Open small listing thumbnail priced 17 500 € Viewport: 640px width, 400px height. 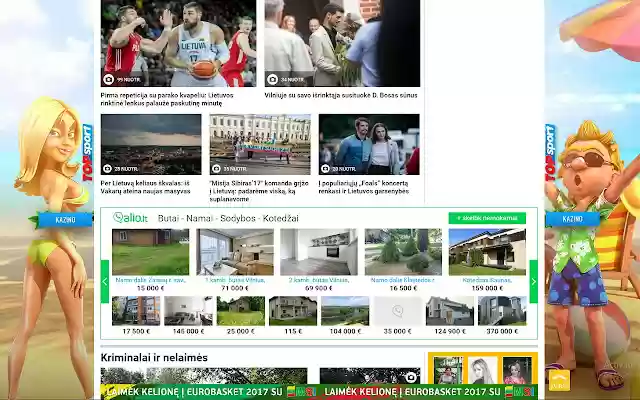(x=136, y=311)
